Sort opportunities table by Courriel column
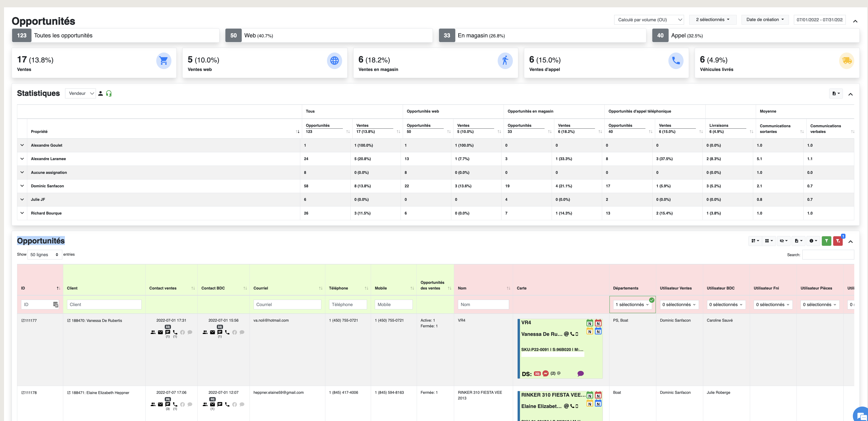The image size is (868, 421). click(x=320, y=288)
